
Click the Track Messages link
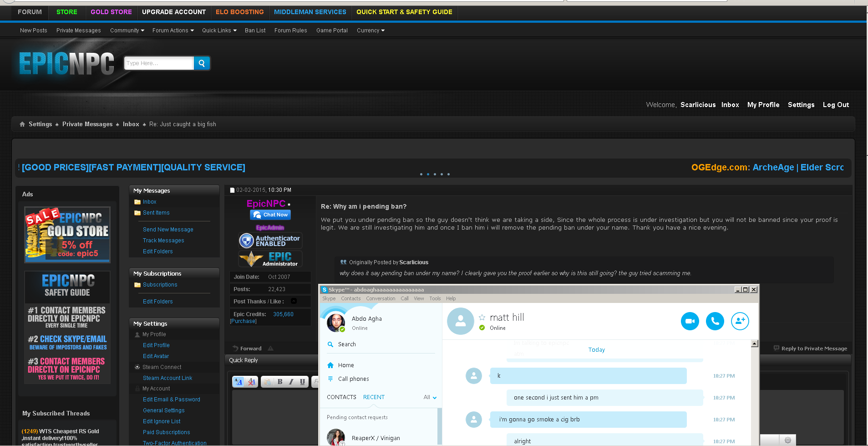[x=163, y=241]
